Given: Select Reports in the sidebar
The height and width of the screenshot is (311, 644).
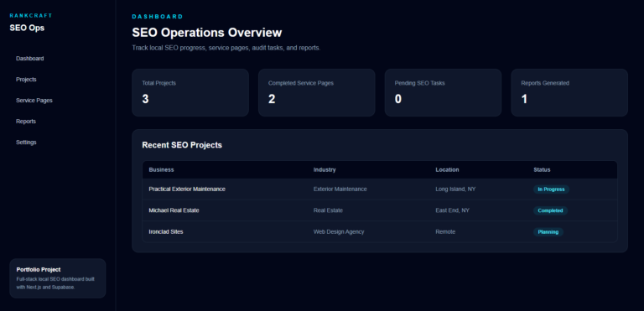Looking at the screenshot, I should click(26, 122).
